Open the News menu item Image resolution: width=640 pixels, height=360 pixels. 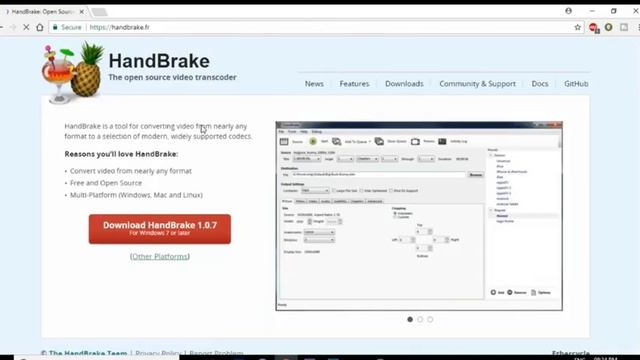(x=314, y=84)
